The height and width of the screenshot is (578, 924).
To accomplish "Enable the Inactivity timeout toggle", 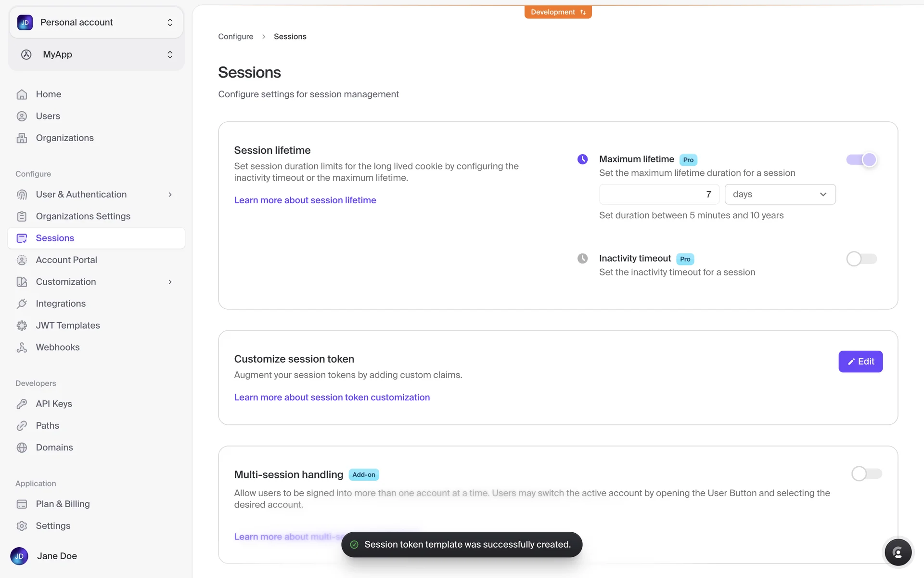I will [x=861, y=259].
